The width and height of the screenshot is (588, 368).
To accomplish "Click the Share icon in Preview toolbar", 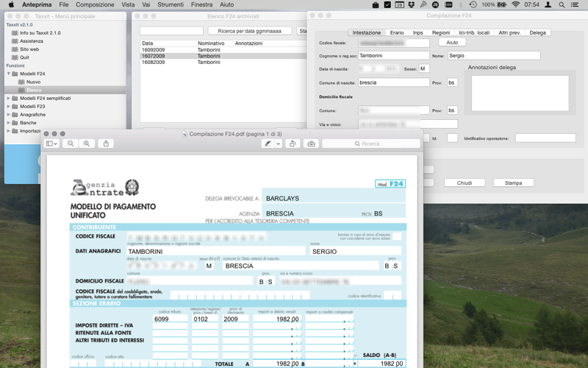I will click(x=106, y=144).
